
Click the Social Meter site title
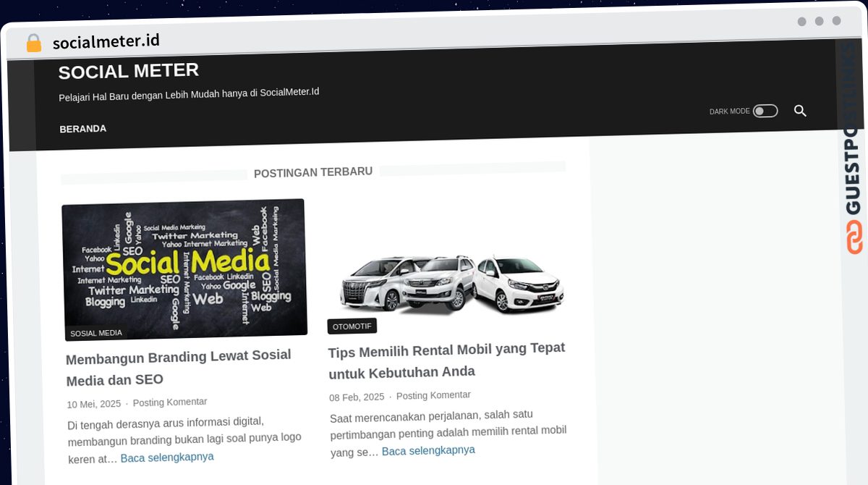[129, 71]
